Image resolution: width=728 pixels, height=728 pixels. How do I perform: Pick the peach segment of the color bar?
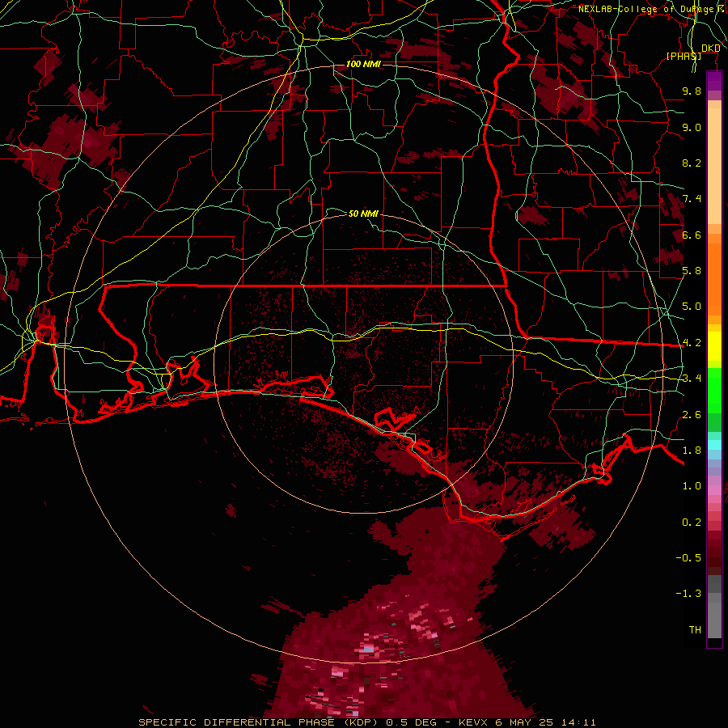tap(714, 166)
